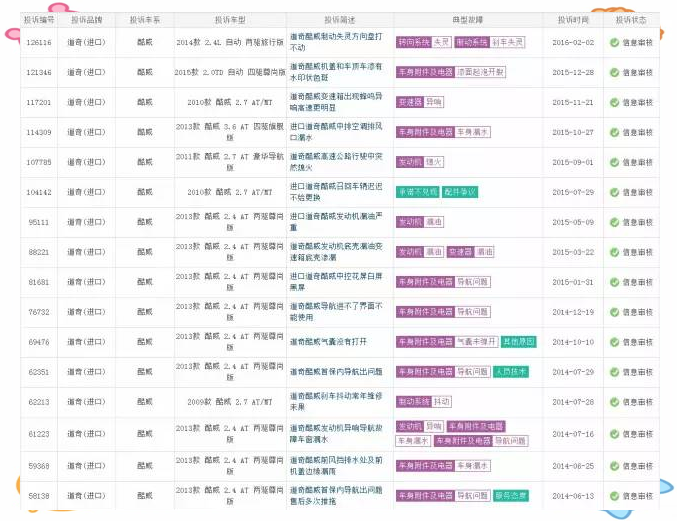Click the 漆面起泡开裂 tag in row 121346
The image size is (677, 521).
480,72
